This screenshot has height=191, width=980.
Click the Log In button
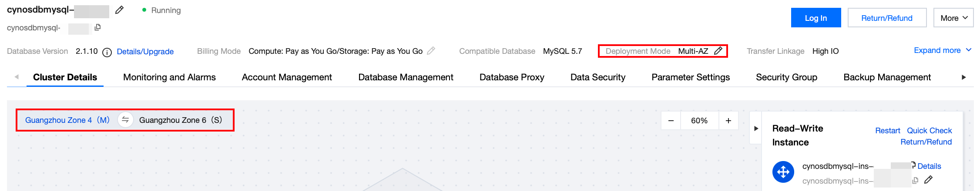(x=816, y=18)
